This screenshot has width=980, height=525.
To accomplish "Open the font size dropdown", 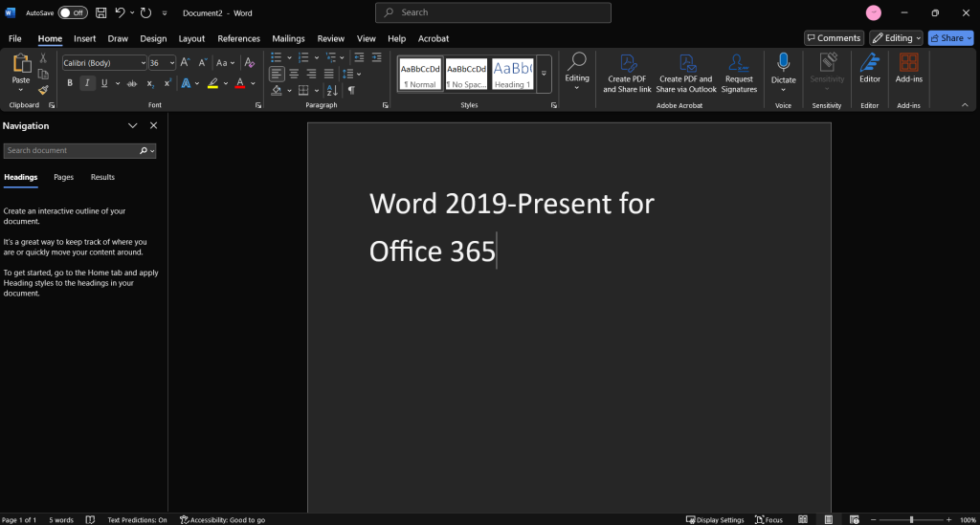I will [172, 63].
